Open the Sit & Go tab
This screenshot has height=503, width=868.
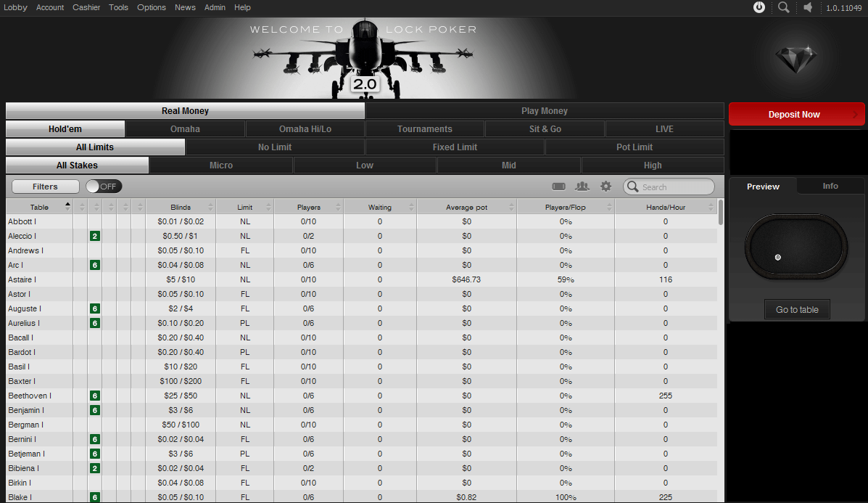[x=545, y=129]
